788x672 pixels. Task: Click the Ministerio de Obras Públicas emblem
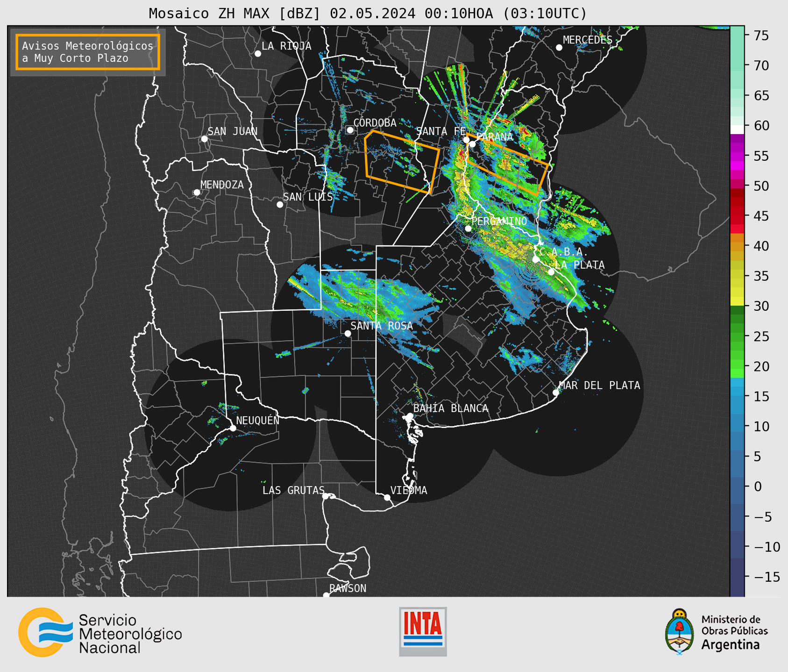point(717,632)
